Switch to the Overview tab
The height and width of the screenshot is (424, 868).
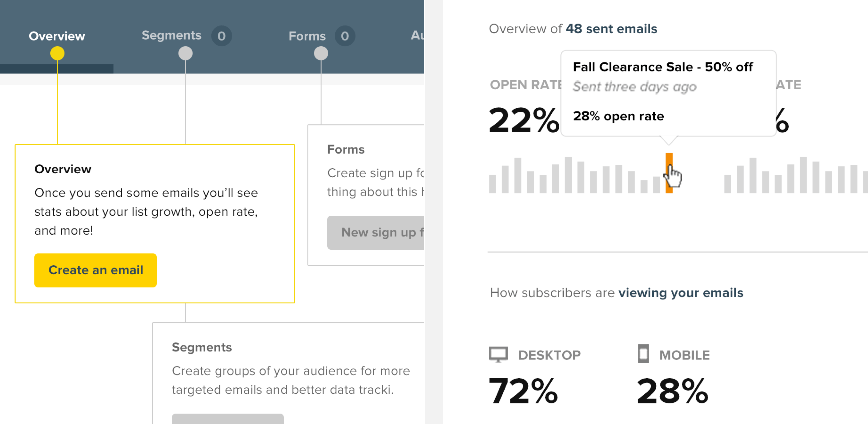tap(57, 36)
